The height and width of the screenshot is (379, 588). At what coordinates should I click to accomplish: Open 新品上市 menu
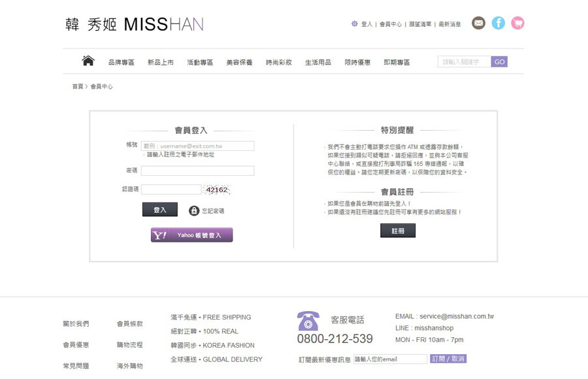pyautogui.click(x=161, y=62)
